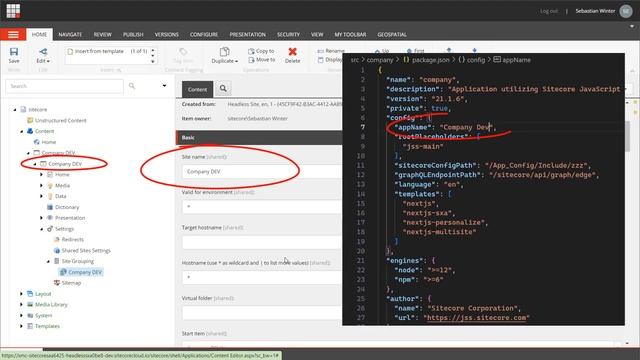Switch to the CONFIGURE ribbon tab
This screenshot has height=360, width=640.
204,35
